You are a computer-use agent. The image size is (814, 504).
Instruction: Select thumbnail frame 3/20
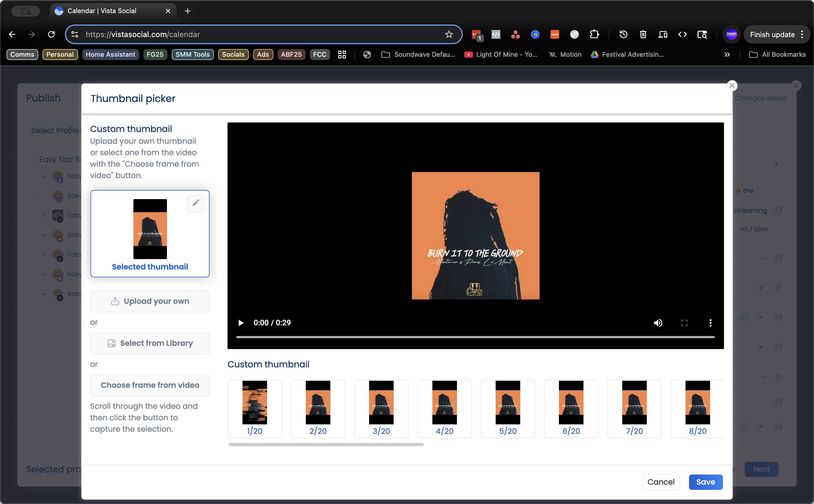(x=381, y=409)
